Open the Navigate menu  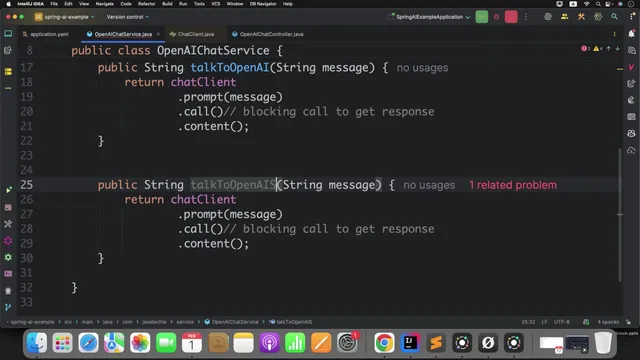click(x=104, y=4)
